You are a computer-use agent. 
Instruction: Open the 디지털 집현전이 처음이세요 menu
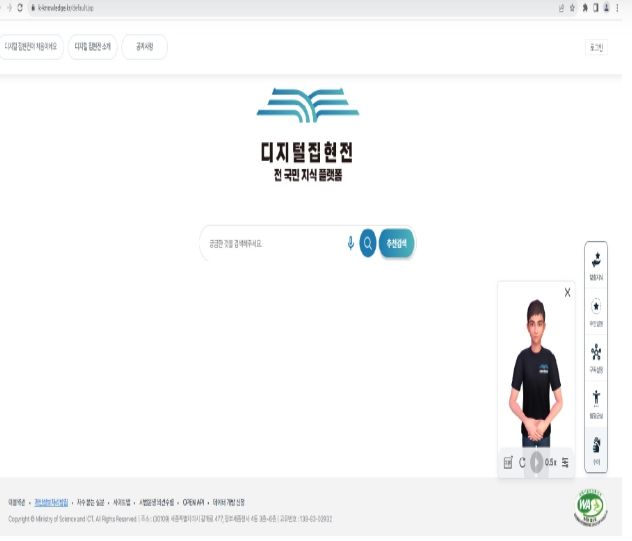(31, 47)
